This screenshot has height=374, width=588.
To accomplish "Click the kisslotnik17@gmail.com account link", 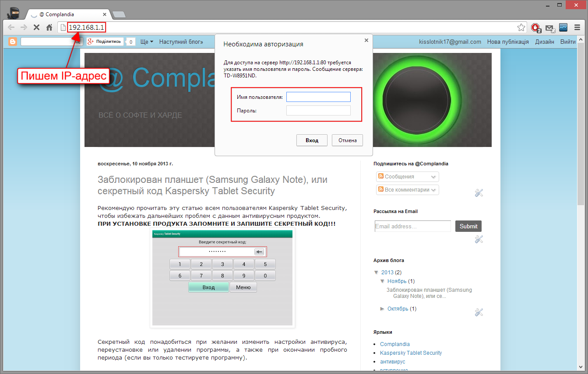I will (450, 42).
